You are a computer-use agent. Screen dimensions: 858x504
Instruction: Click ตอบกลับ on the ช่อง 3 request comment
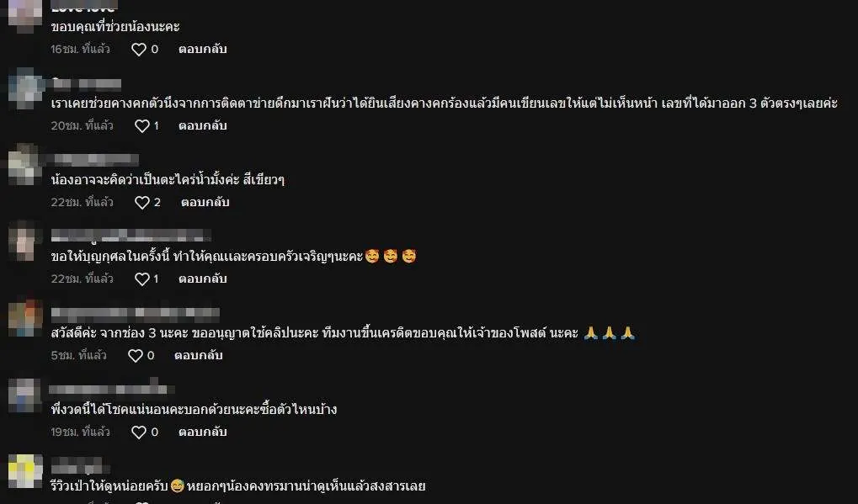[x=198, y=355]
